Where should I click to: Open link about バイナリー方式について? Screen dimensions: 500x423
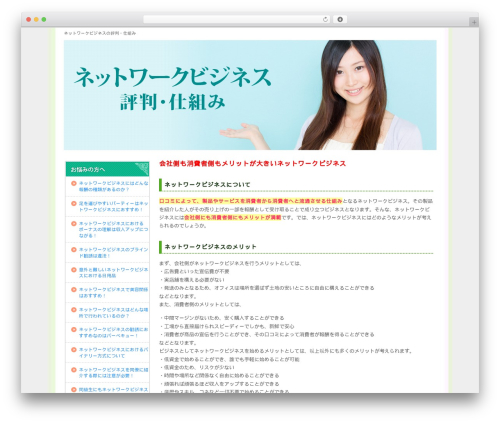113,353
